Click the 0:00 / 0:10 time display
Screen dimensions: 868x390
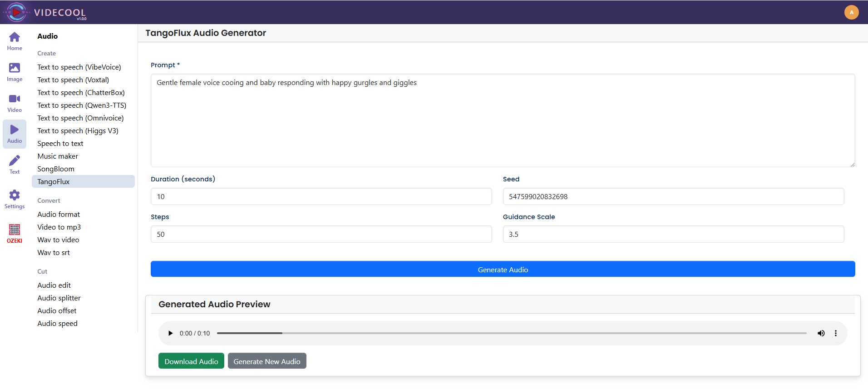click(195, 333)
